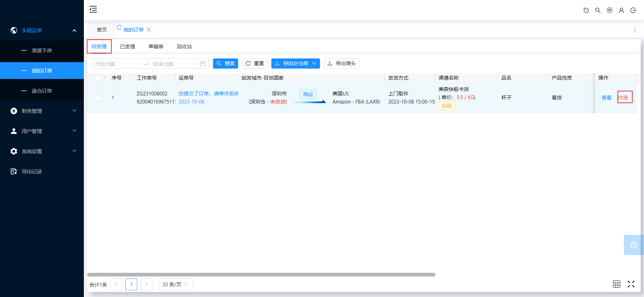This screenshot has width=644, height=297.
Task: Open the calendar icon in the date range
Action: point(202,64)
